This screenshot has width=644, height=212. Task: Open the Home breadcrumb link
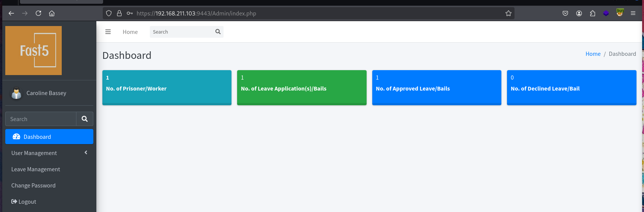pos(593,54)
